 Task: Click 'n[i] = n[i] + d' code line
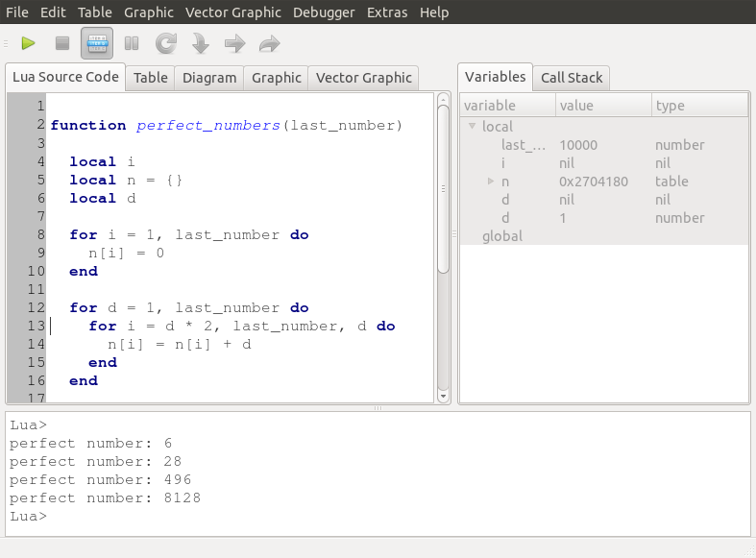coord(180,344)
